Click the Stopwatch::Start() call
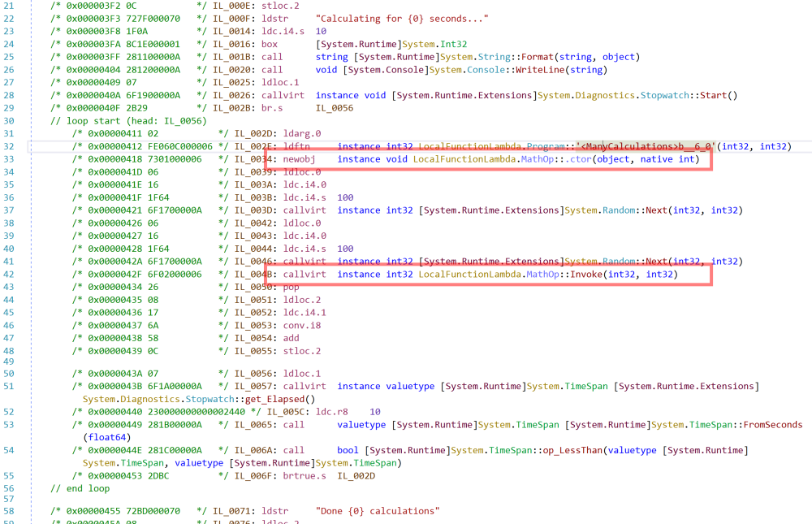 [x=689, y=95]
